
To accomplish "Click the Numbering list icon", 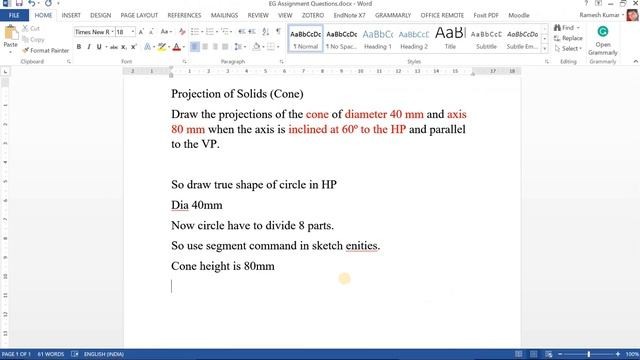I will (210, 32).
